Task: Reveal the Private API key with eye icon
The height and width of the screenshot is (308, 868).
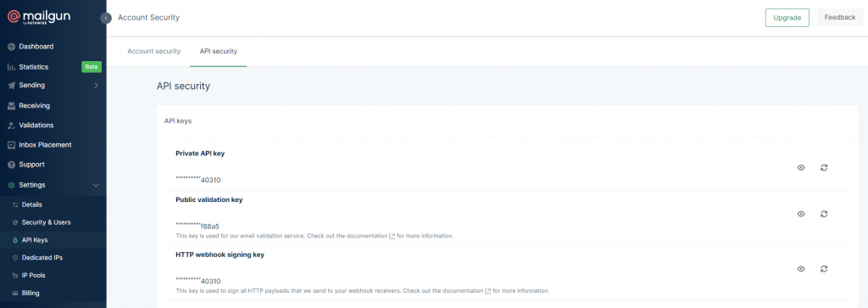Action: click(x=801, y=167)
